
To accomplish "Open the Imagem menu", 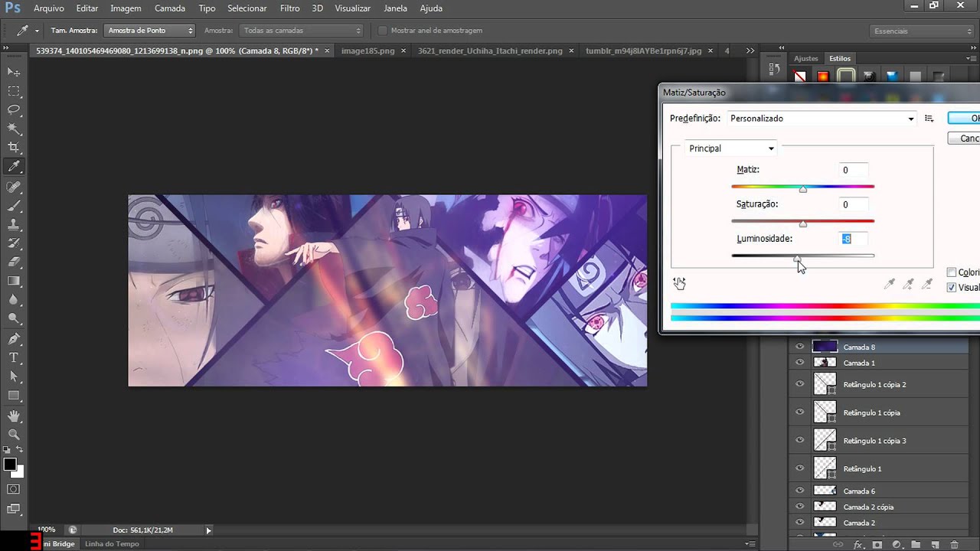I will [126, 8].
